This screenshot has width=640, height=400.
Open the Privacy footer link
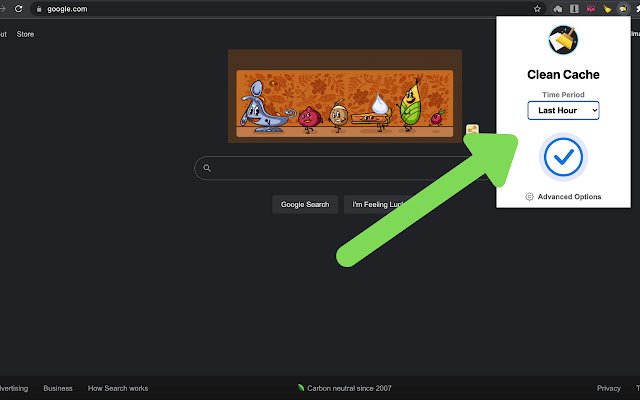tap(609, 388)
